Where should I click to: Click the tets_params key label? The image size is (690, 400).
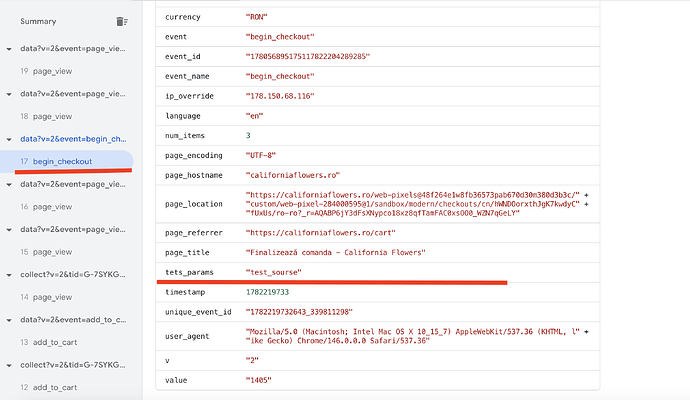click(189, 272)
